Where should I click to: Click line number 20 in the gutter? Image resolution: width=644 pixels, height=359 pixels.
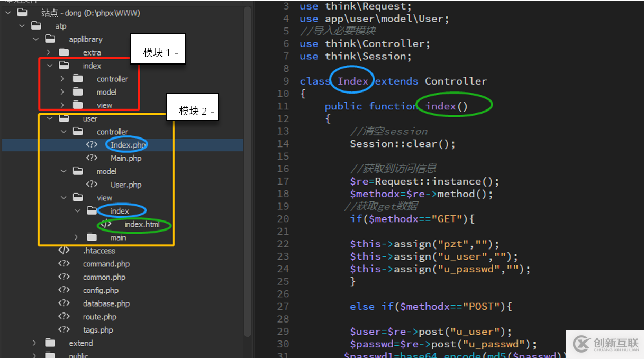pos(283,219)
